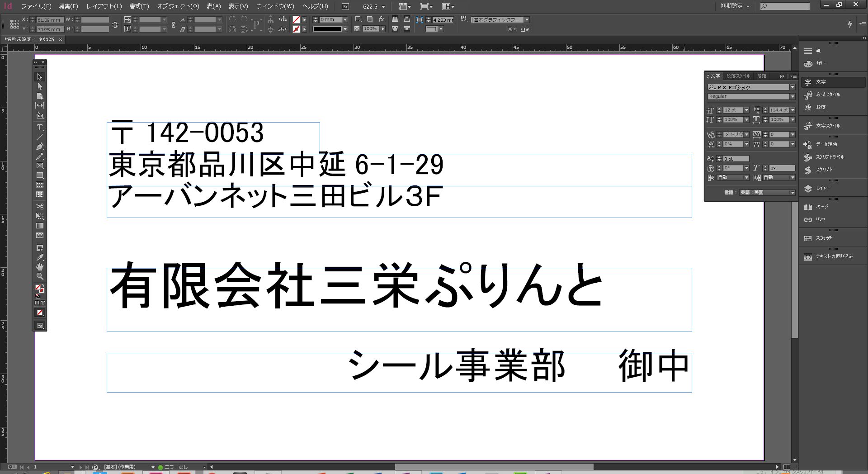Open the テキストの回り込み (Text Wrap) panel
Screen dimensions: 868x474
(833, 256)
